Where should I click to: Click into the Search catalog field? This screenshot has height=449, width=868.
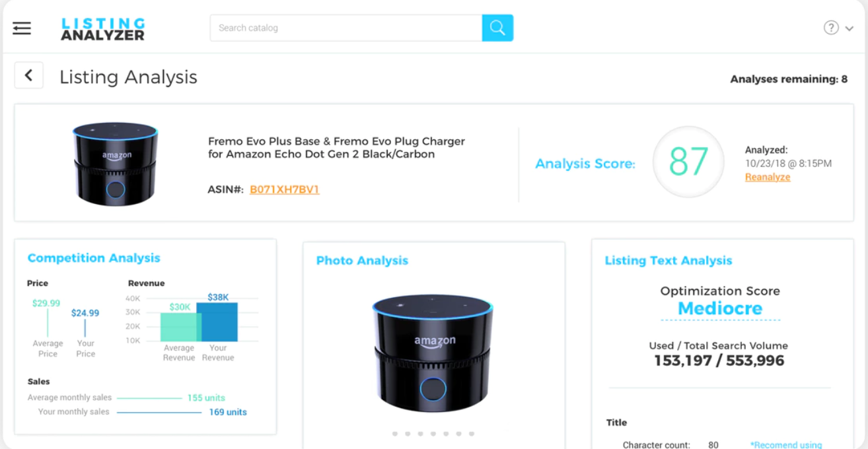tap(346, 28)
